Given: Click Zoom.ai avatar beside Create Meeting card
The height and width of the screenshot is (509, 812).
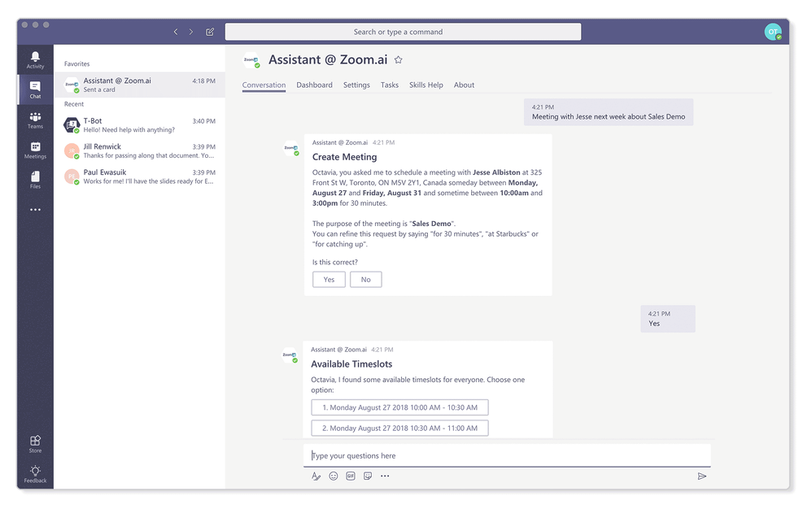Looking at the screenshot, I should (290, 148).
